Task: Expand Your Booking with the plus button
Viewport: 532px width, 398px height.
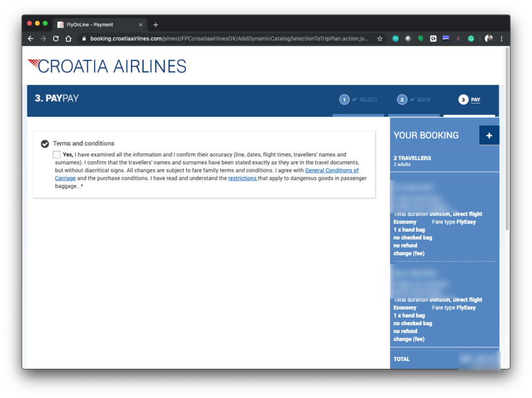Action: coord(489,135)
